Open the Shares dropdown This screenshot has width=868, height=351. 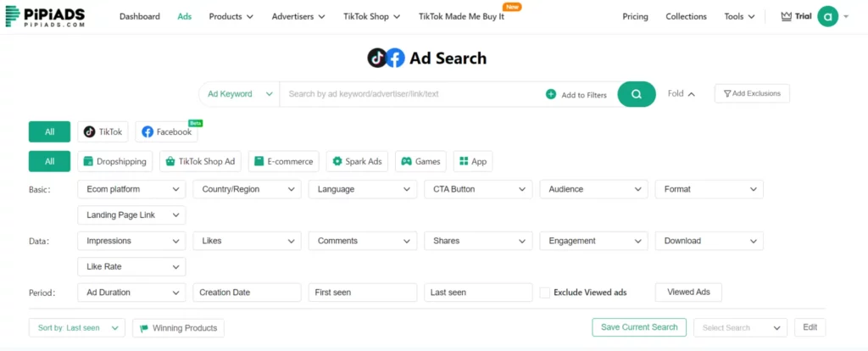click(478, 241)
